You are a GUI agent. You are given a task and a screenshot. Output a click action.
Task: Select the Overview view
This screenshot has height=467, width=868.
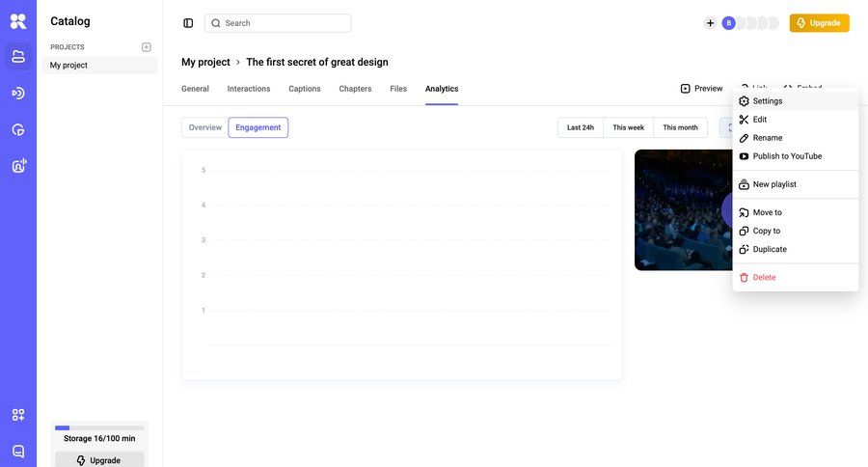204,127
